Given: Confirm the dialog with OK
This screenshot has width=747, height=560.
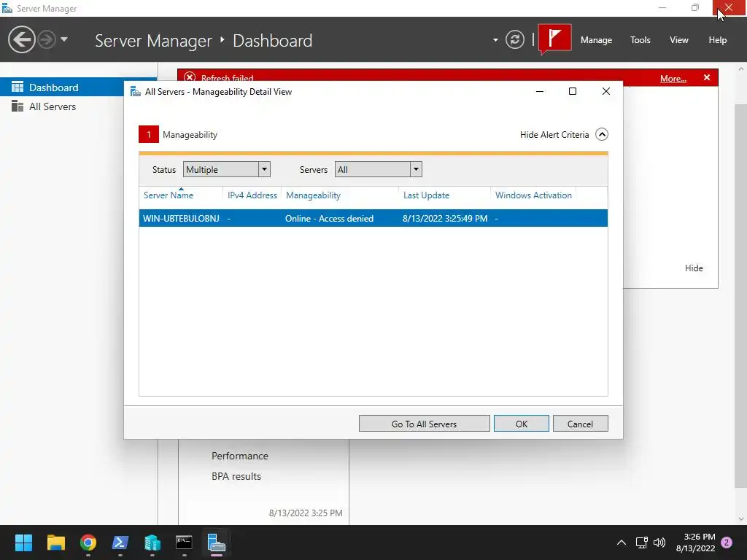Looking at the screenshot, I should point(521,424).
